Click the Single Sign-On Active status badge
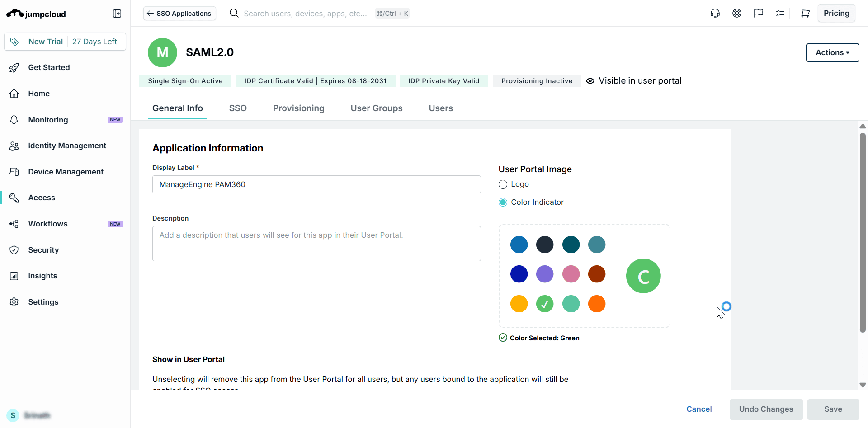The image size is (868, 428). 185,81
